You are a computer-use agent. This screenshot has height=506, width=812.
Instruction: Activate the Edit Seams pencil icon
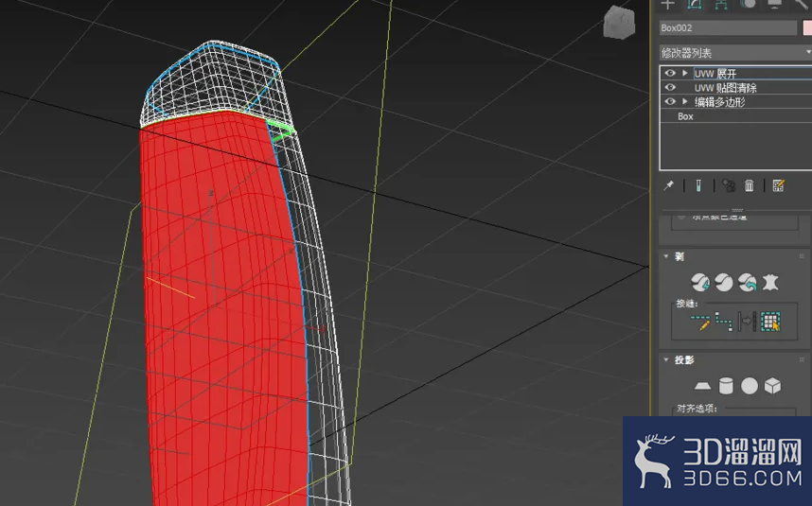point(700,322)
